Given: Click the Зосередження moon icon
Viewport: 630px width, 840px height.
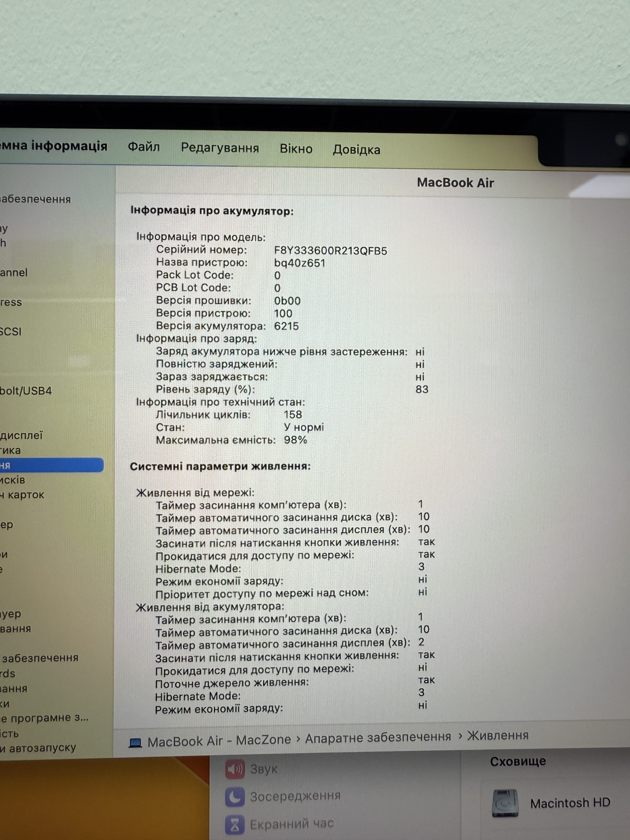Looking at the screenshot, I should [x=236, y=796].
